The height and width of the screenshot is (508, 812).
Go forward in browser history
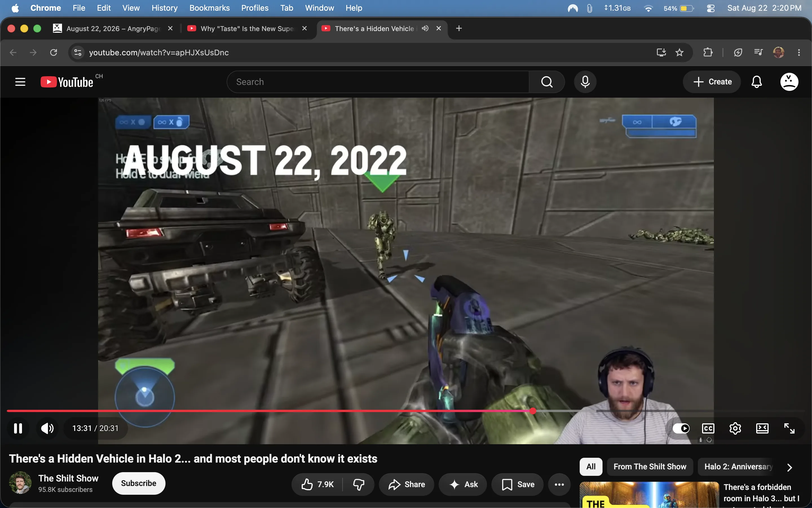click(x=33, y=52)
